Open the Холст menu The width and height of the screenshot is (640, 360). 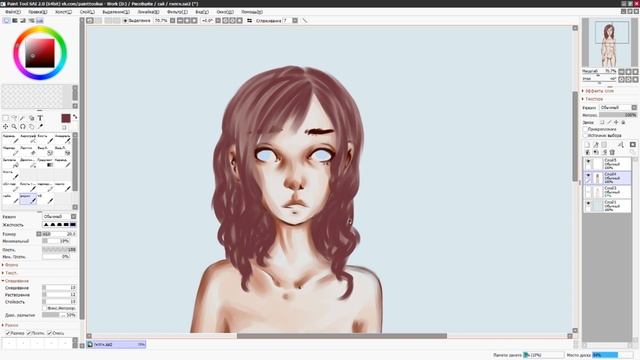click(x=63, y=12)
